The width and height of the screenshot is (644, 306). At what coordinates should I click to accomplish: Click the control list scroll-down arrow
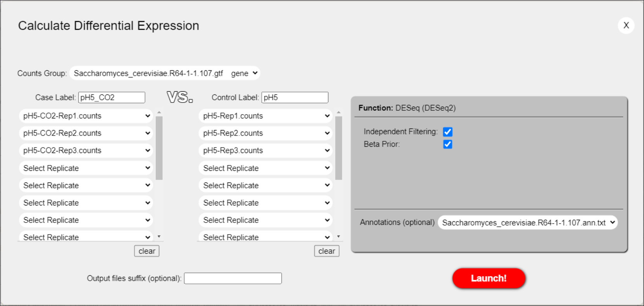pyautogui.click(x=339, y=236)
